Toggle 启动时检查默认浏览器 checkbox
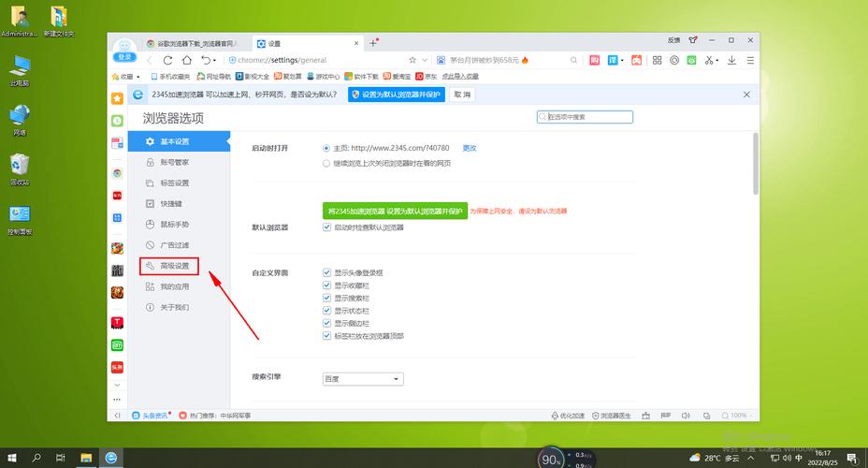The image size is (868, 468). [x=326, y=227]
